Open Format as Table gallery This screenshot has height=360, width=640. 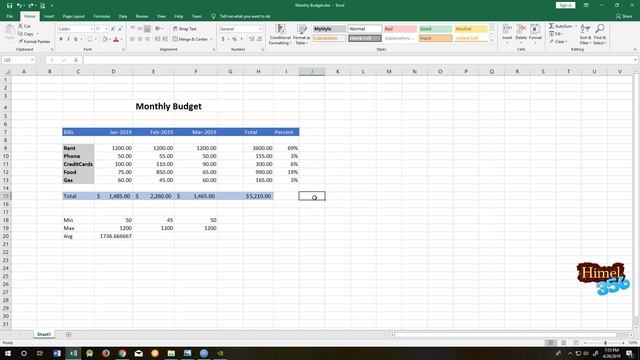[302, 34]
